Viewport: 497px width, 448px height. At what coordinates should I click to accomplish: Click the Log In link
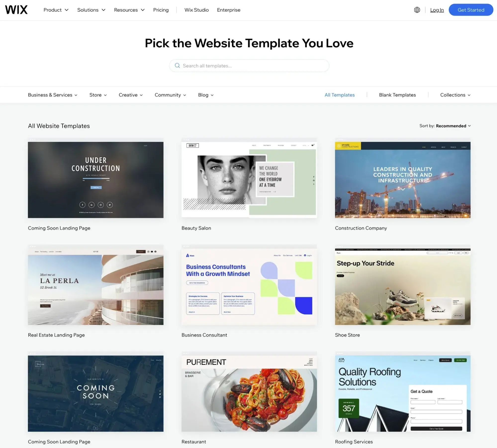(x=437, y=9)
